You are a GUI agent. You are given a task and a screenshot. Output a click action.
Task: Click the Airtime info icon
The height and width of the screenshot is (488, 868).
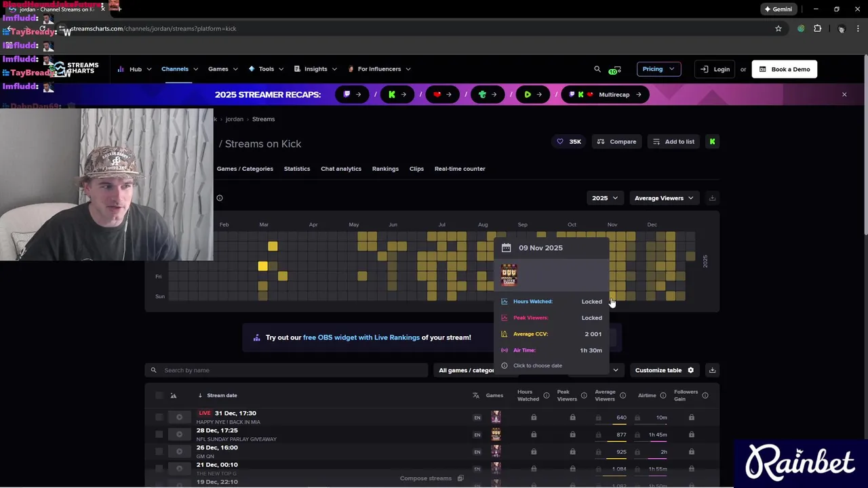coord(663,395)
